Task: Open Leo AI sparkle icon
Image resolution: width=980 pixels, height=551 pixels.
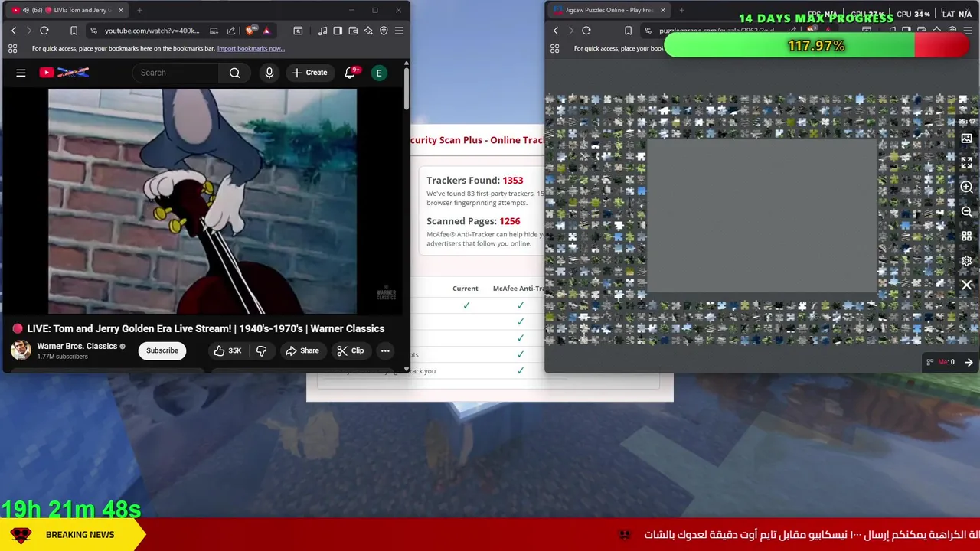Action: pos(368,31)
